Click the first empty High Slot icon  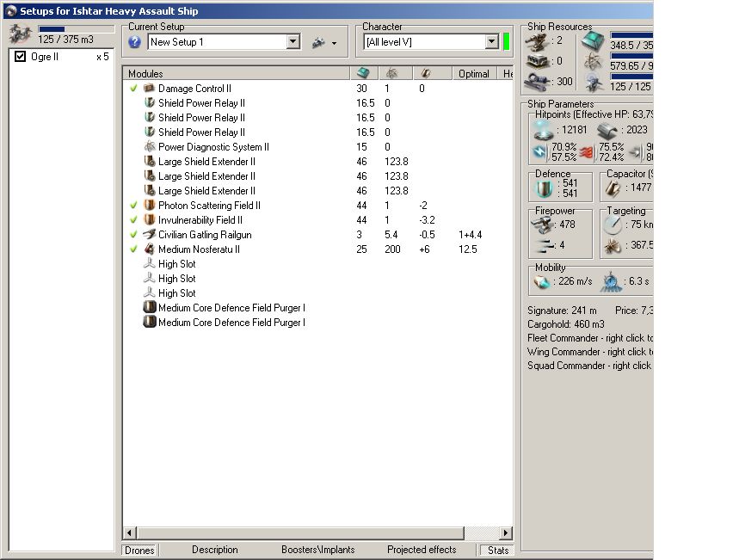click(x=150, y=263)
